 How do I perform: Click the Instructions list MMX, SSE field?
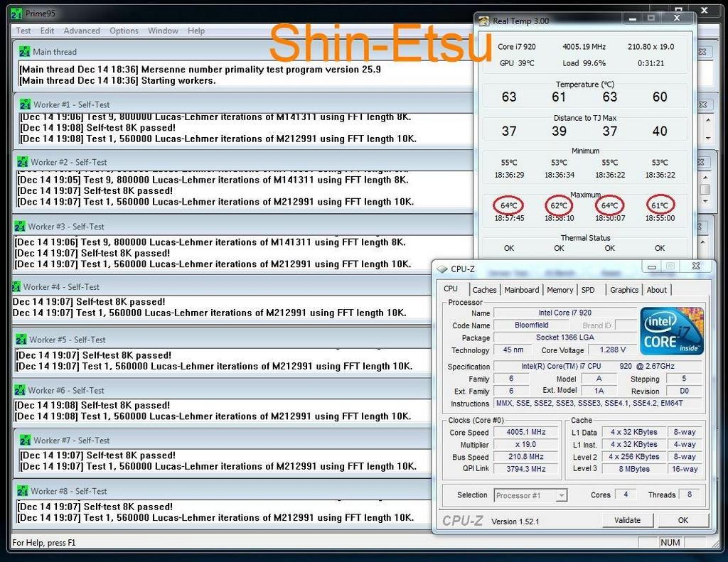pyautogui.click(x=599, y=404)
